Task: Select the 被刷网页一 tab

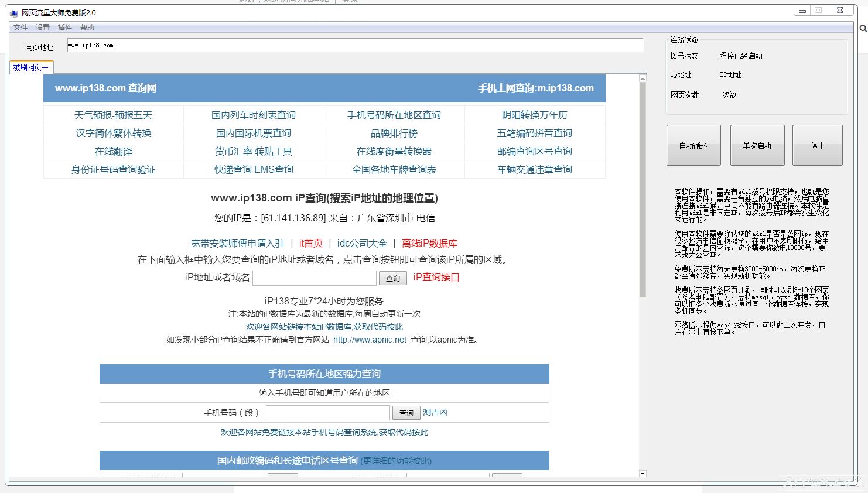Action: [30, 67]
